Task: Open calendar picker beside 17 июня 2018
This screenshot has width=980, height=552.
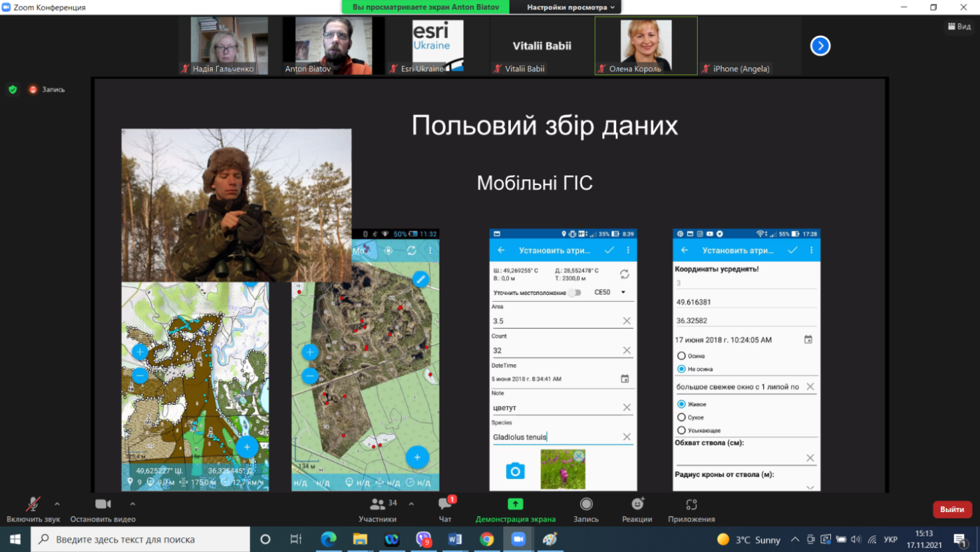Action: (x=808, y=340)
